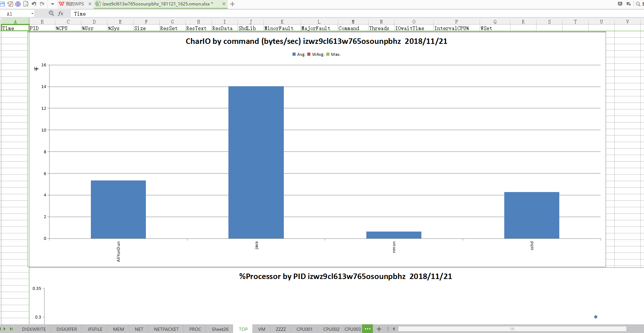The width and height of the screenshot is (644, 333).
Task: Click the Max. legend entry
Action: (333, 54)
